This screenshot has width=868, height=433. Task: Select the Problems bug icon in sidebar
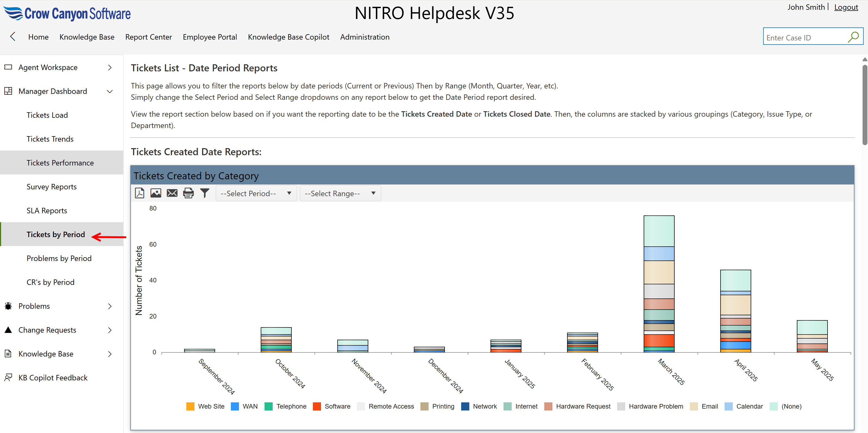click(8, 306)
